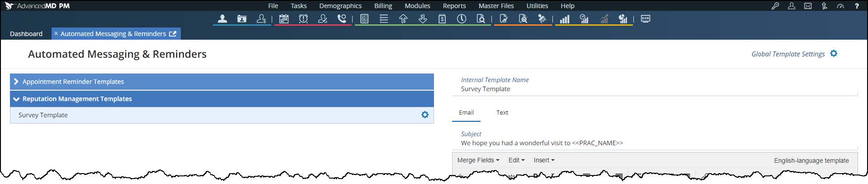868x184 pixels.
Task: Open the Insert dropdown in editor
Action: (x=543, y=160)
